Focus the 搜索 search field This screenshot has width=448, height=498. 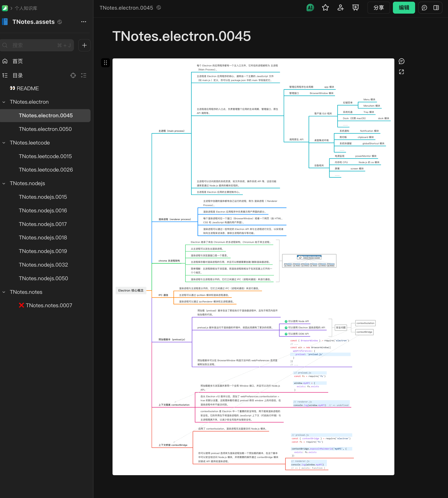37,45
